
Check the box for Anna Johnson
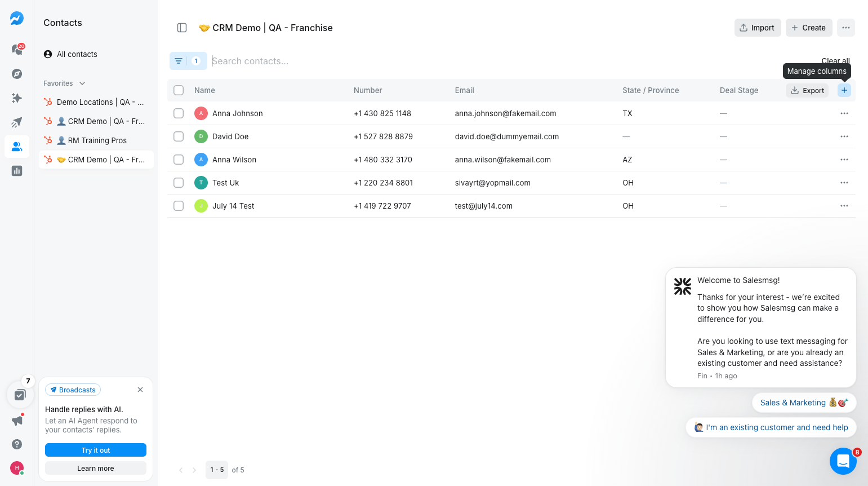[x=179, y=113]
